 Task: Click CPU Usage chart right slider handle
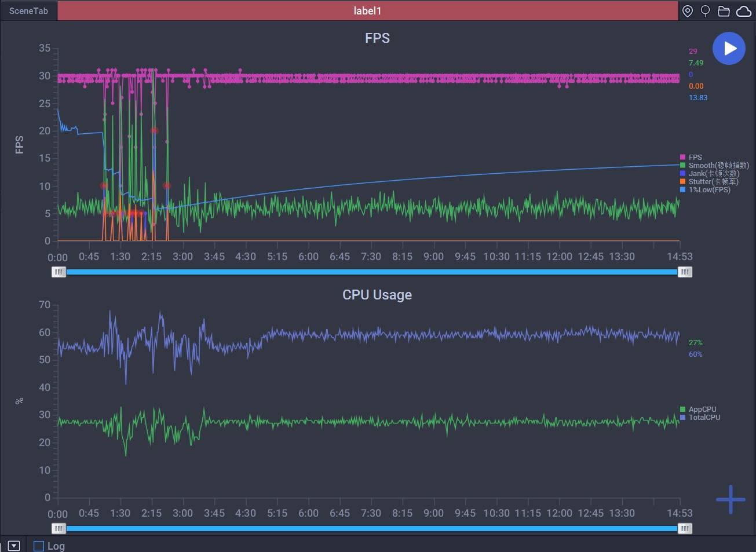point(685,528)
